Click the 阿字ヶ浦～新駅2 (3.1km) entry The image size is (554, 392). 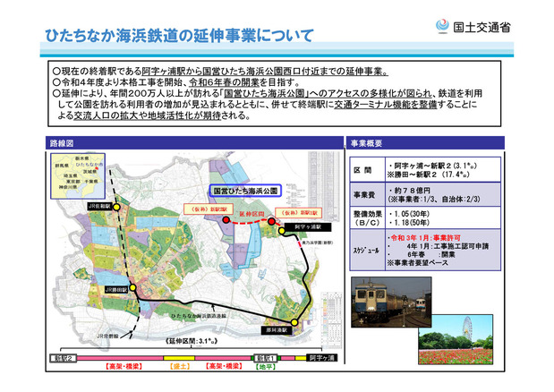[433, 166]
